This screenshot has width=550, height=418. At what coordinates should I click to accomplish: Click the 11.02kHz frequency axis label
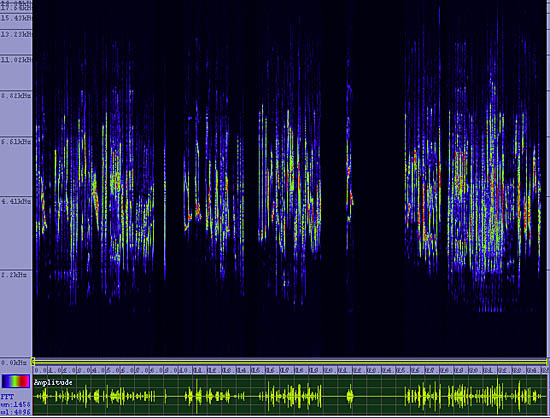click(16, 60)
